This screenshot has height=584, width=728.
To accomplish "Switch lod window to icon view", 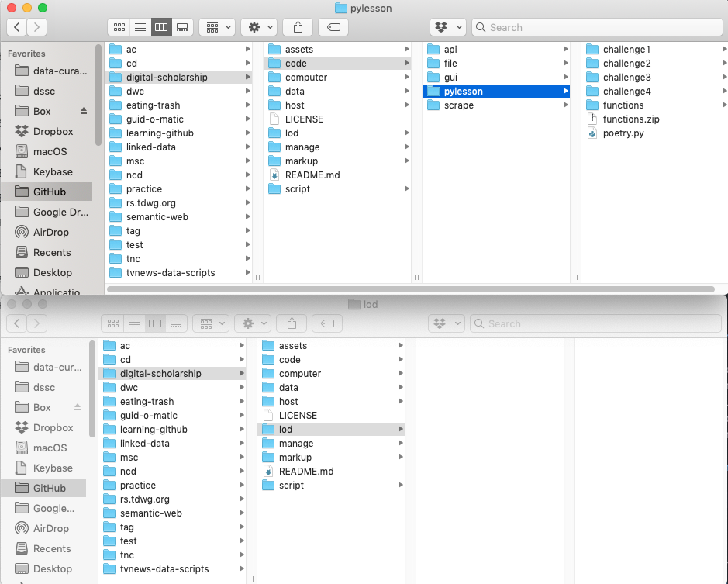I will 113,323.
